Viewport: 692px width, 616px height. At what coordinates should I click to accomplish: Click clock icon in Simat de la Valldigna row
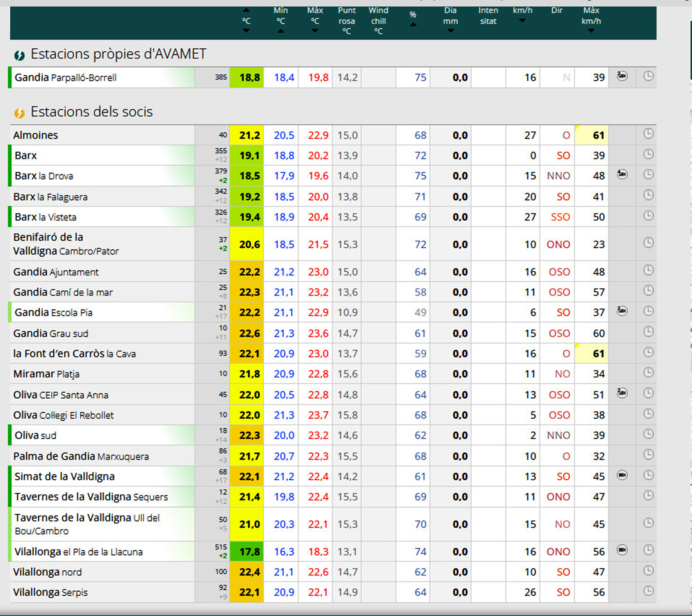[x=648, y=475]
